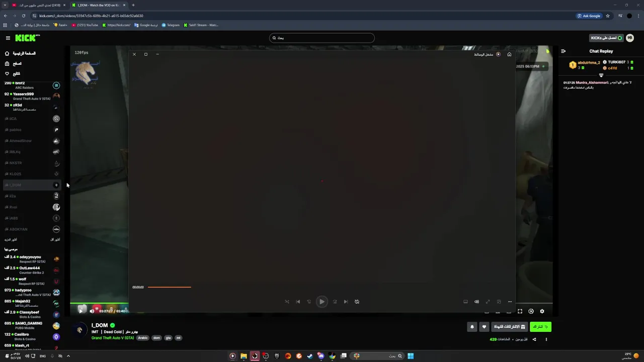Open the AhmedShow channel in the sidebar

tap(32, 141)
